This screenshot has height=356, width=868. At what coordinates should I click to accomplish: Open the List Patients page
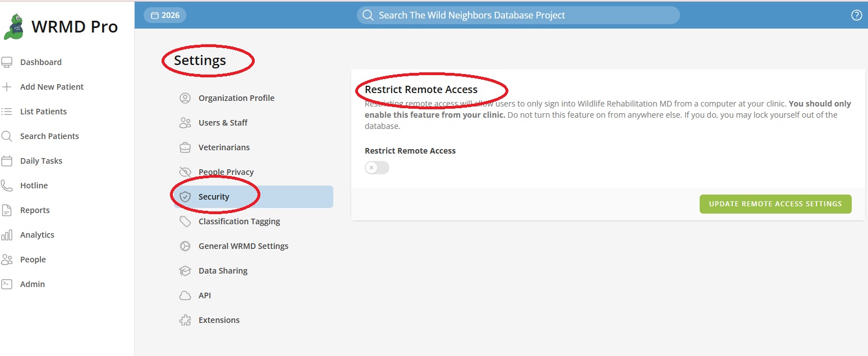tap(43, 112)
